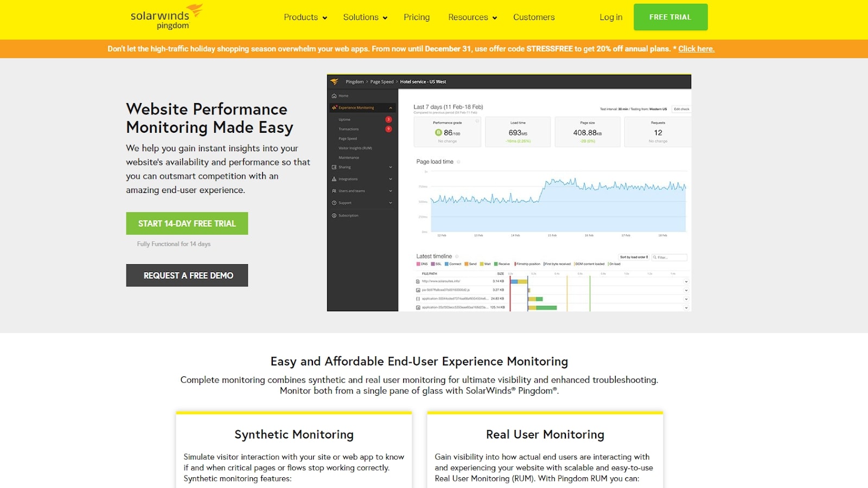Click the Load time 693 ms card
Viewport: 868px width, 488px height.
[x=518, y=132]
